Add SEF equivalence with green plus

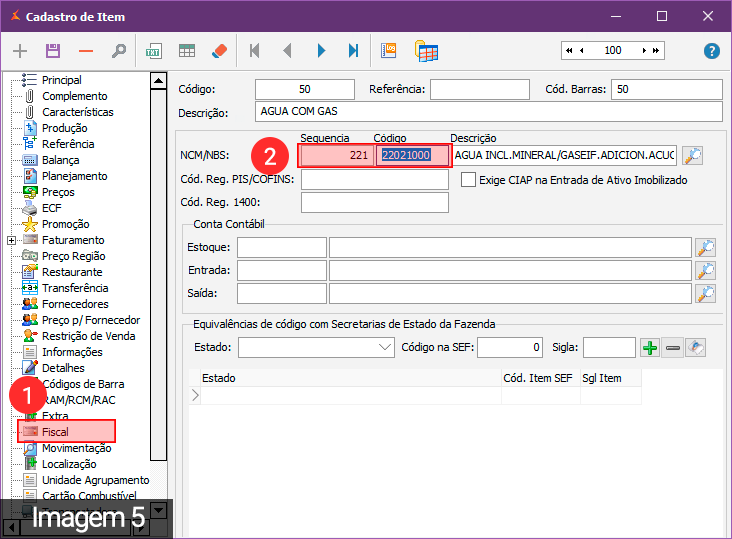click(x=650, y=348)
